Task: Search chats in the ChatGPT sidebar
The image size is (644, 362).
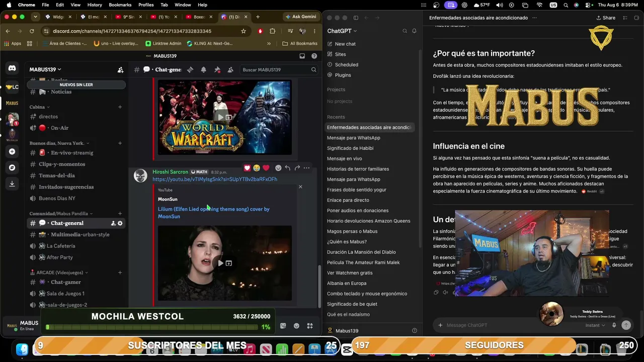Action: pyautogui.click(x=405, y=31)
